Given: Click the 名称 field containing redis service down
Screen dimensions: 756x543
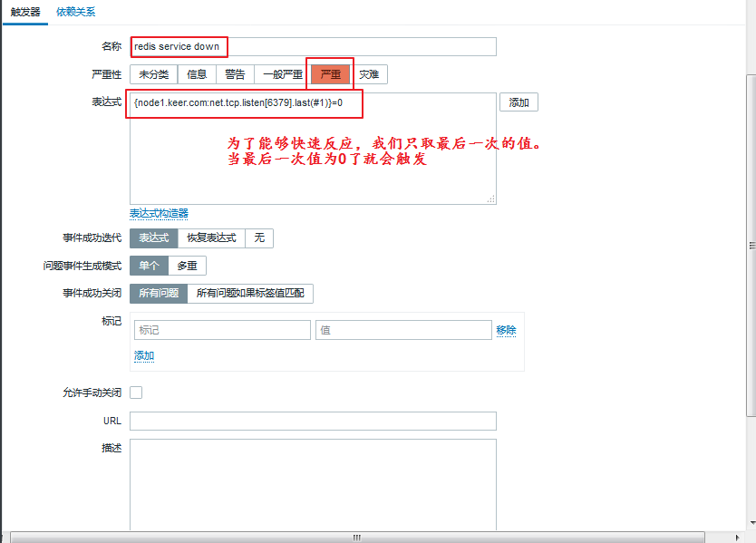Looking at the screenshot, I should tap(313, 47).
